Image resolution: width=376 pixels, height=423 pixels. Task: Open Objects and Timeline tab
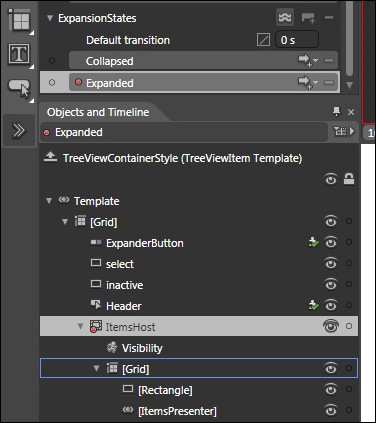point(98,112)
